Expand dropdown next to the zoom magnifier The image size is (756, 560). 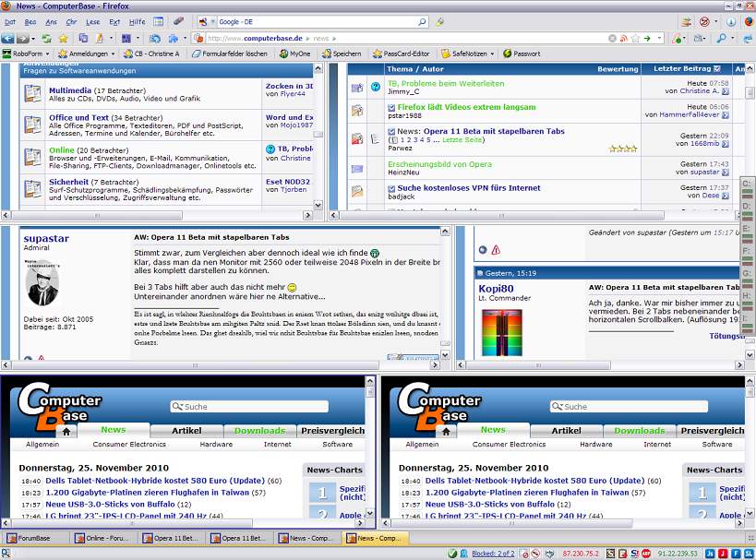[x=732, y=38]
